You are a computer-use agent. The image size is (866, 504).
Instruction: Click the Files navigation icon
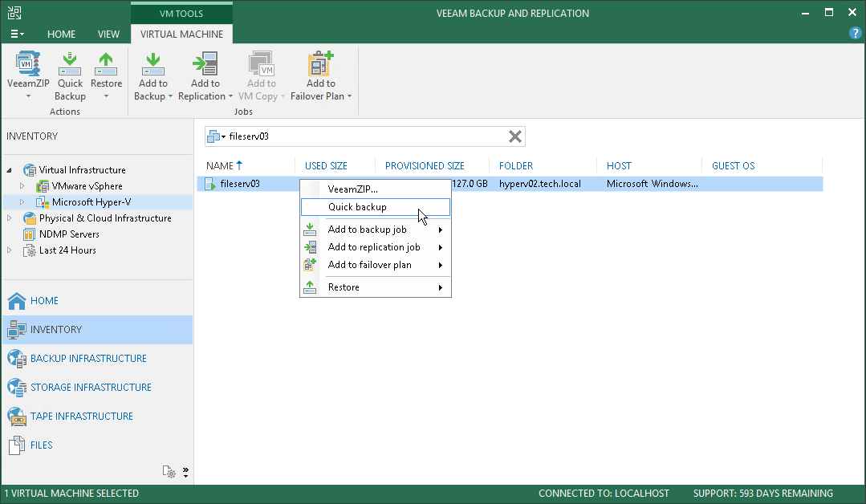click(x=17, y=445)
